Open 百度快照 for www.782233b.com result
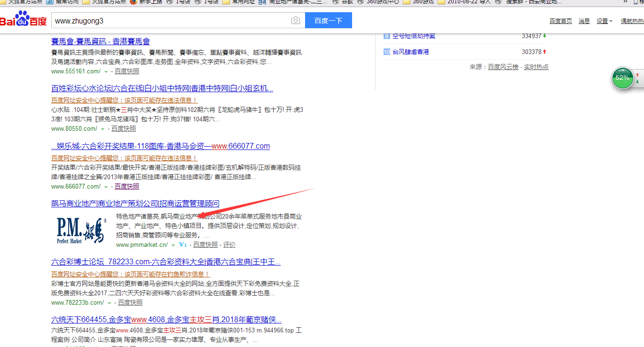The height and width of the screenshot is (347, 644). [x=130, y=303]
